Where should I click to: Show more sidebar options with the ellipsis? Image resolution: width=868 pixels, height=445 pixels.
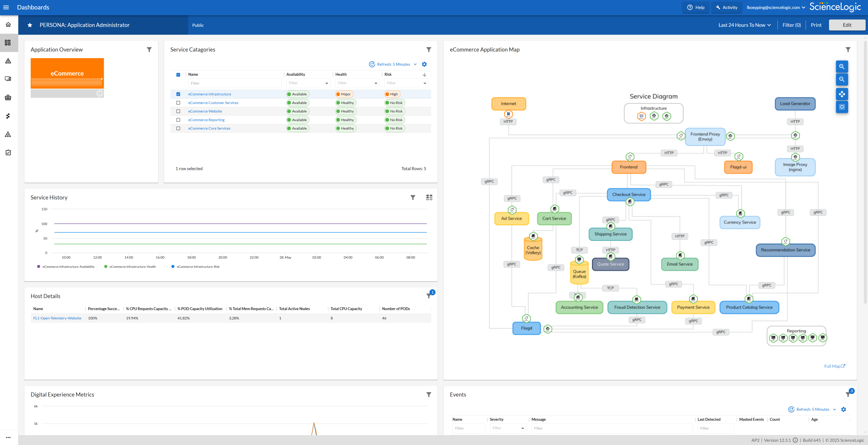click(8, 438)
